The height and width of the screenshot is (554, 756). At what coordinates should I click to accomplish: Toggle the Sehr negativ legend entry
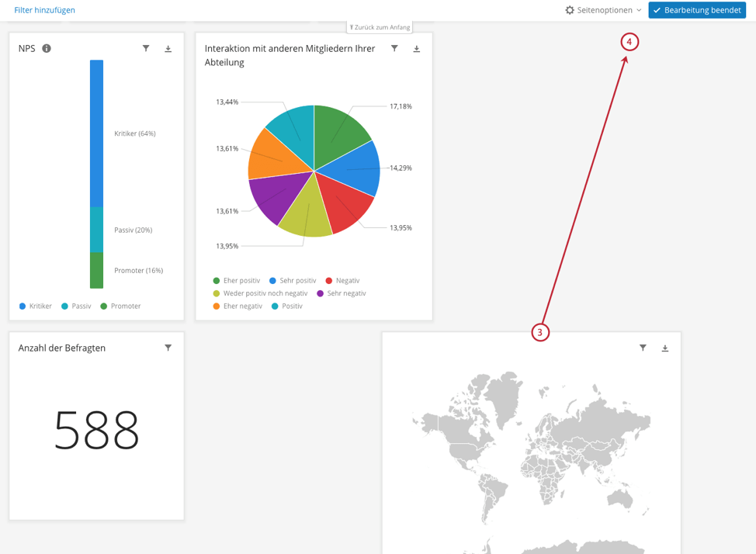point(342,293)
